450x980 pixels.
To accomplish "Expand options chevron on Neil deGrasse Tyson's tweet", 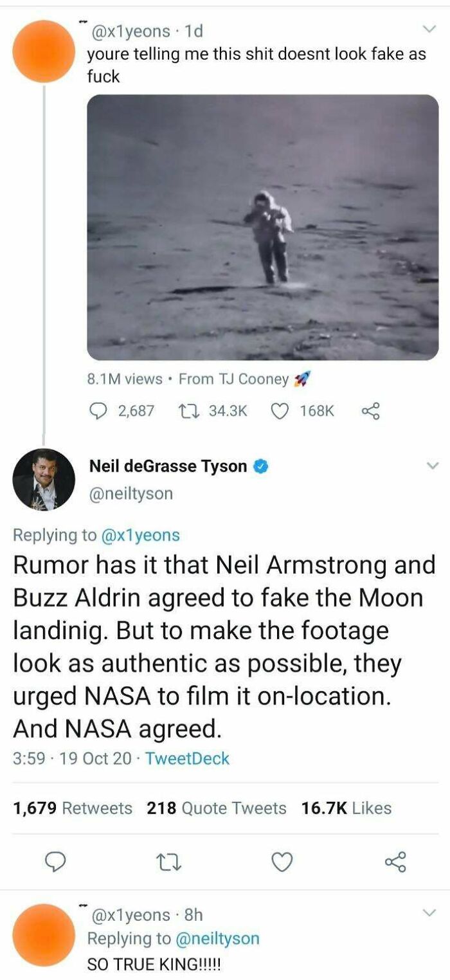I will [x=432, y=465].
